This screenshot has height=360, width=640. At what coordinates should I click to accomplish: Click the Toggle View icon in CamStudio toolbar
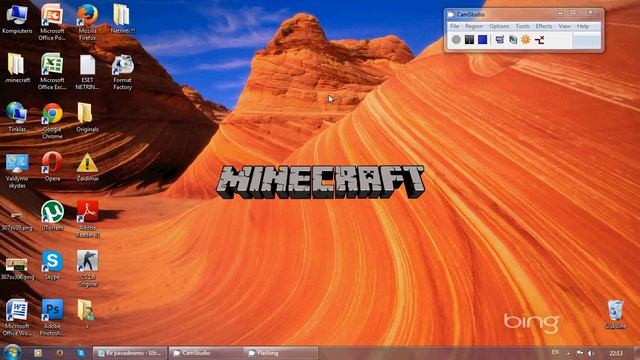500,40
